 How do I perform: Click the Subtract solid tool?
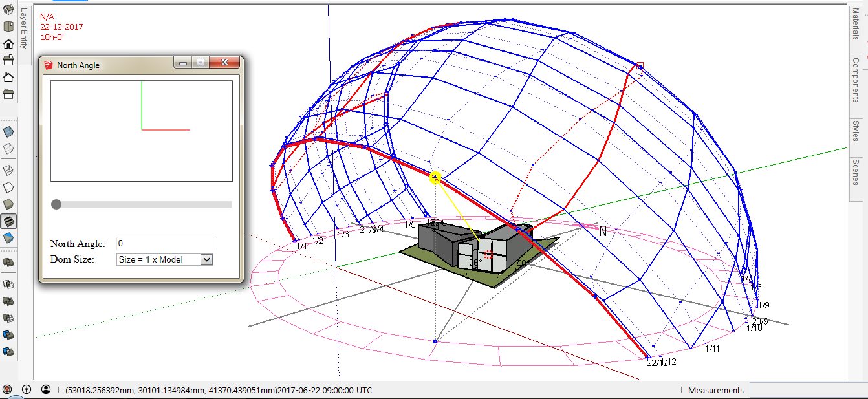(8, 318)
